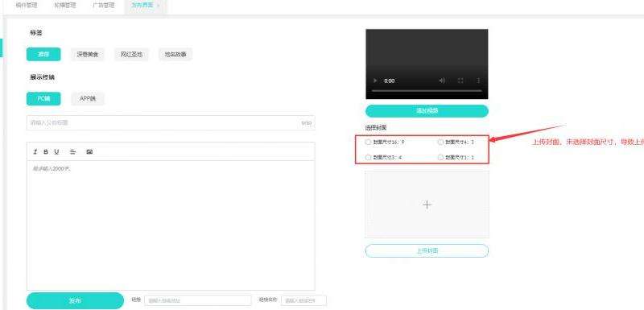Mute the video preview volume
Image resolution: width=644 pixels, height=310 pixels.
click(x=442, y=81)
